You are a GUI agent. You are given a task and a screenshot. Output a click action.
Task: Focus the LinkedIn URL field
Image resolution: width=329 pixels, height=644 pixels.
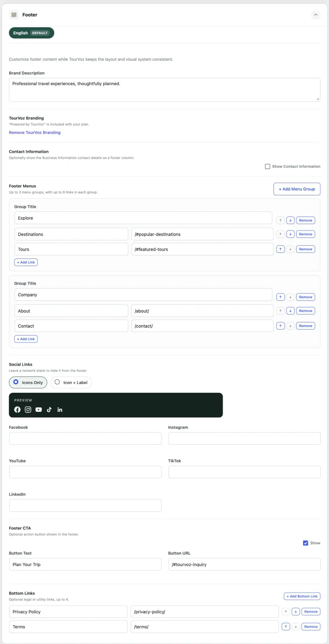(85, 505)
